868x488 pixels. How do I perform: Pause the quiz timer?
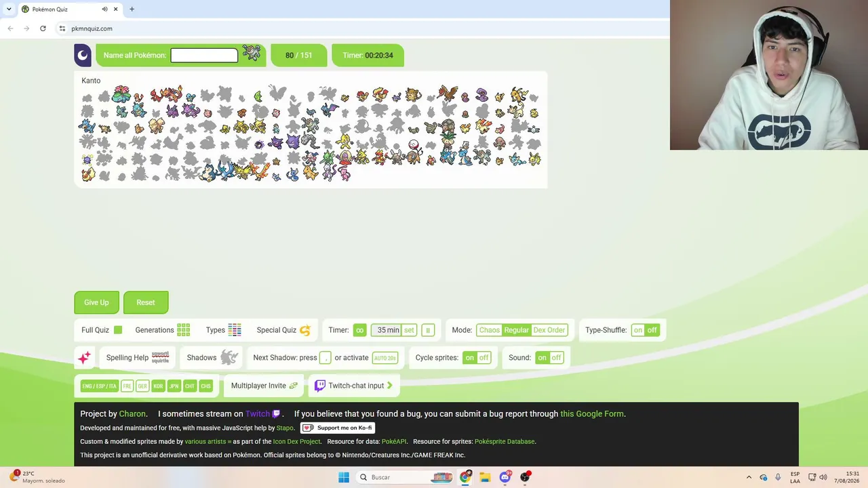427,330
